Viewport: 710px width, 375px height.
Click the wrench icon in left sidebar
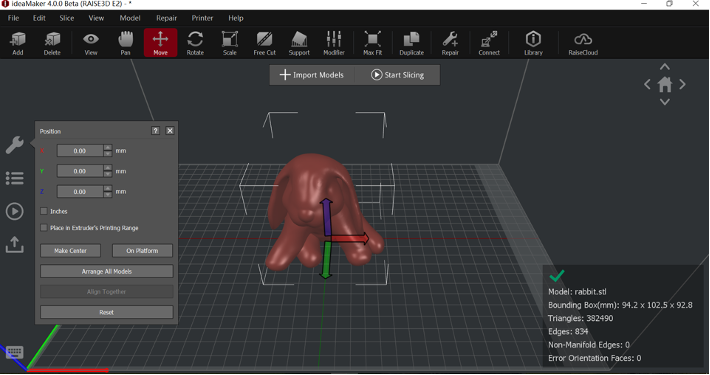(x=14, y=145)
